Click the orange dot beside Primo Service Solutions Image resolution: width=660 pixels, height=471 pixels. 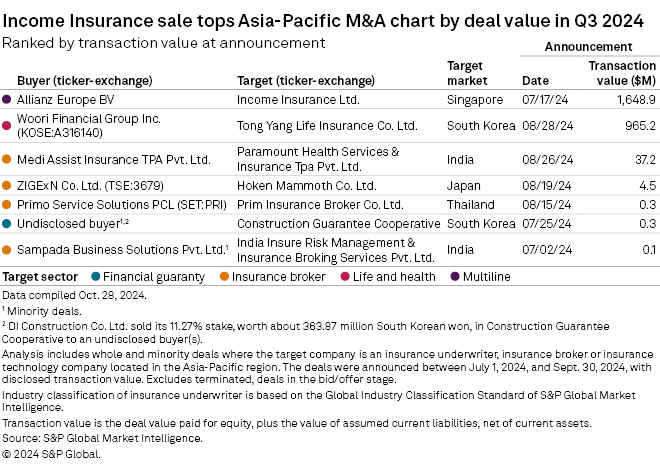7,204
